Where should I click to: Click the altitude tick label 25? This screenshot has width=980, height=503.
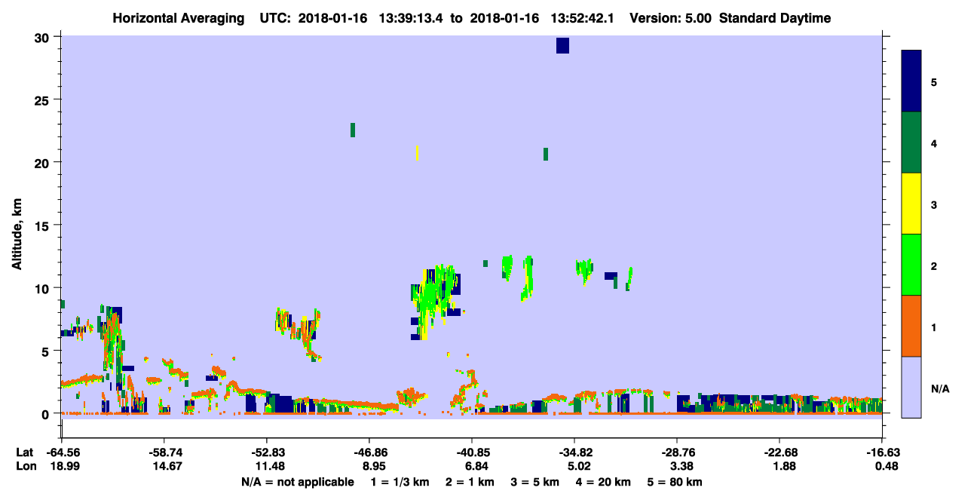point(44,100)
